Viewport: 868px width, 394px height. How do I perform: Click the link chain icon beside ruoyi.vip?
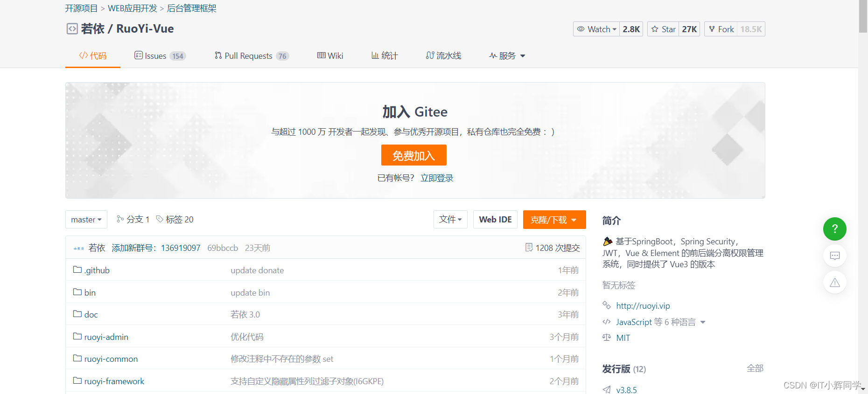tap(607, 305)
